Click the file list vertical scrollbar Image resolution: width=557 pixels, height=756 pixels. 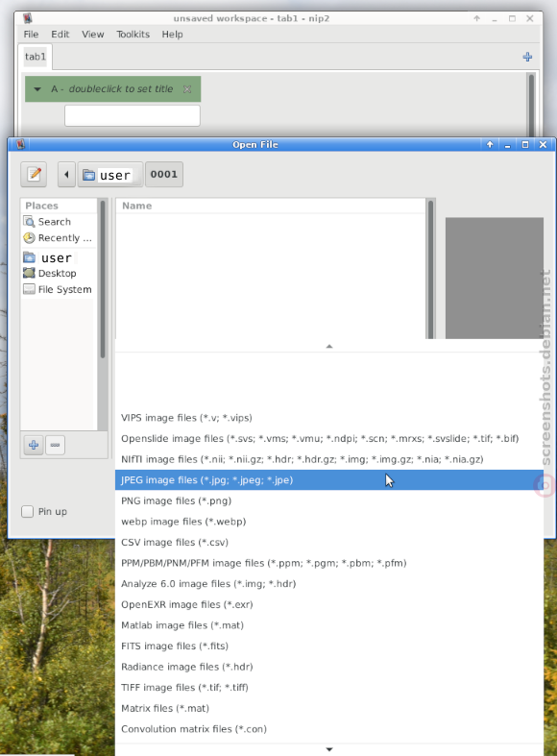(x=431, y=269)
